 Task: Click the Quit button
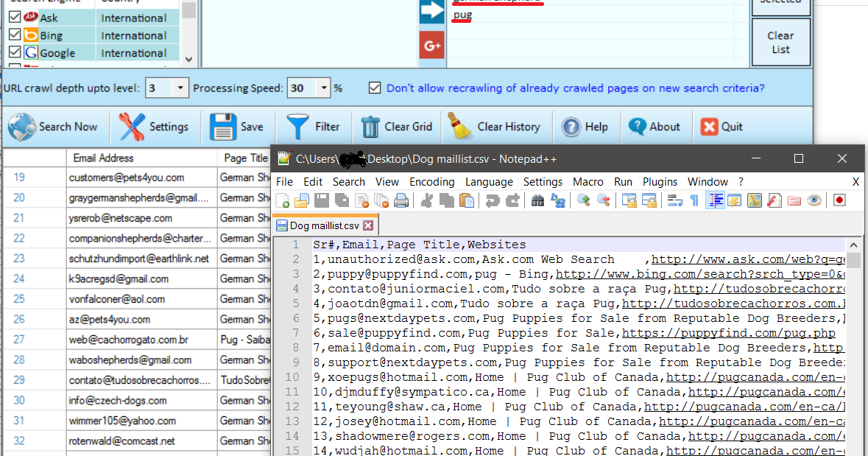click(x=721, y=127)
